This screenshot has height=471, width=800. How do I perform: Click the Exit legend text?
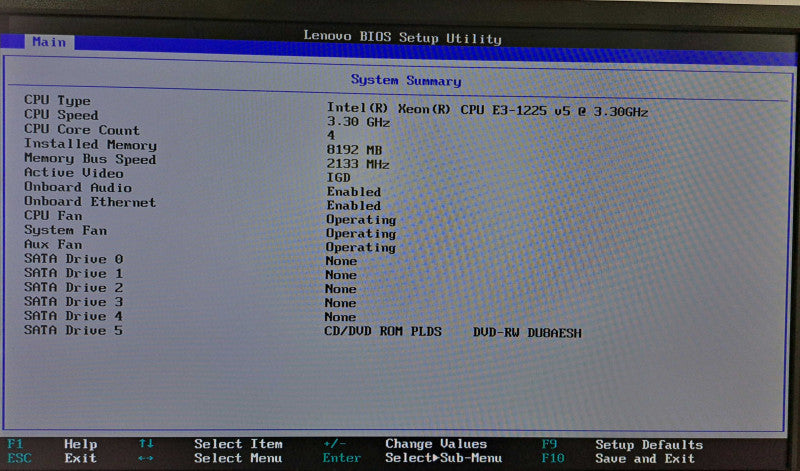click(81, 458)
